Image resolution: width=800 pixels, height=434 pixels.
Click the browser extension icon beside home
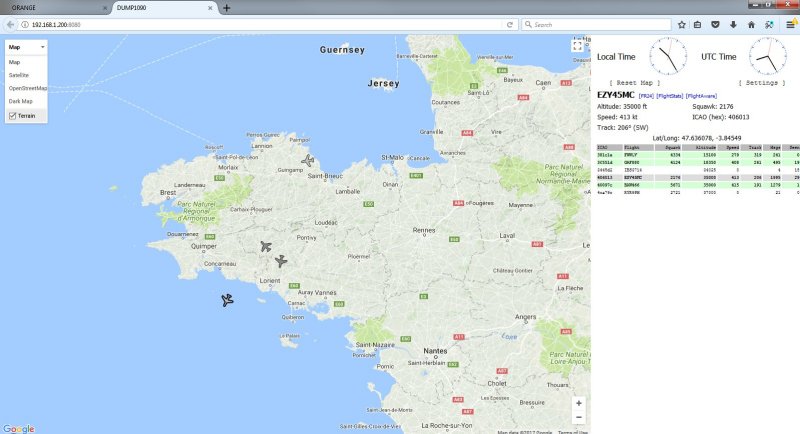click(x=769, y=24)
